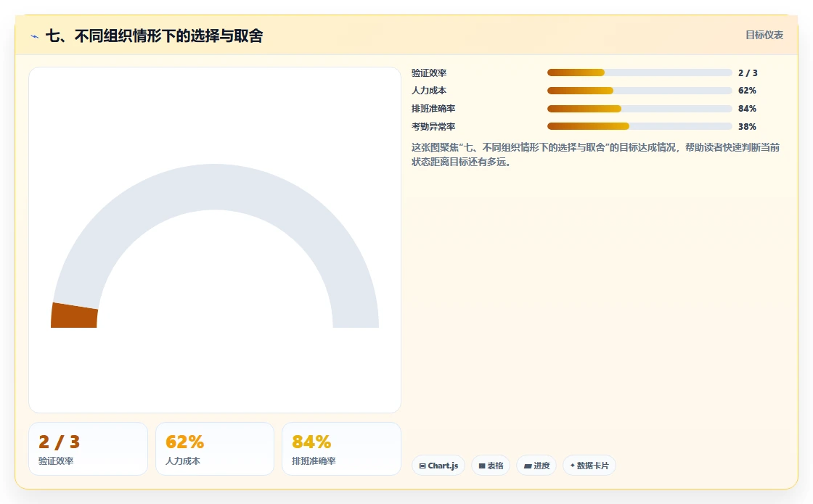813x504 pixels.
Task: Click the Chart.js tag chip
Action: coord(438,465)
